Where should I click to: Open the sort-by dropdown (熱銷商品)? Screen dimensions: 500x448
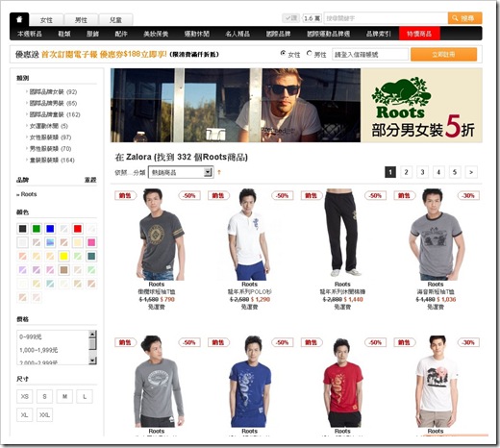pyautogui.click(x=181, y=172)
